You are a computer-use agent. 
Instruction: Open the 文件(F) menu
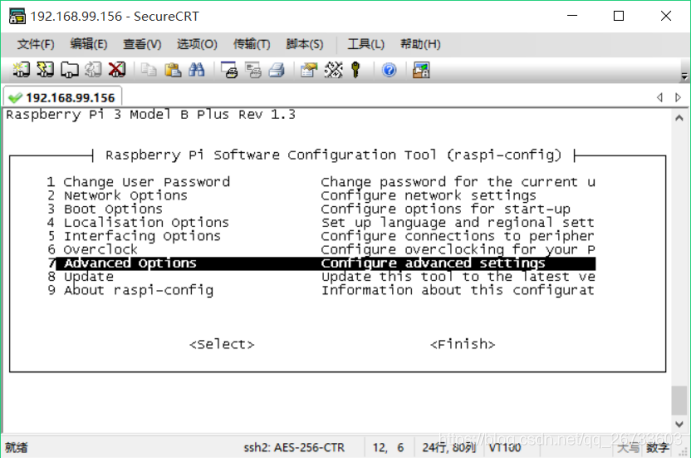(x=36, y=44)
